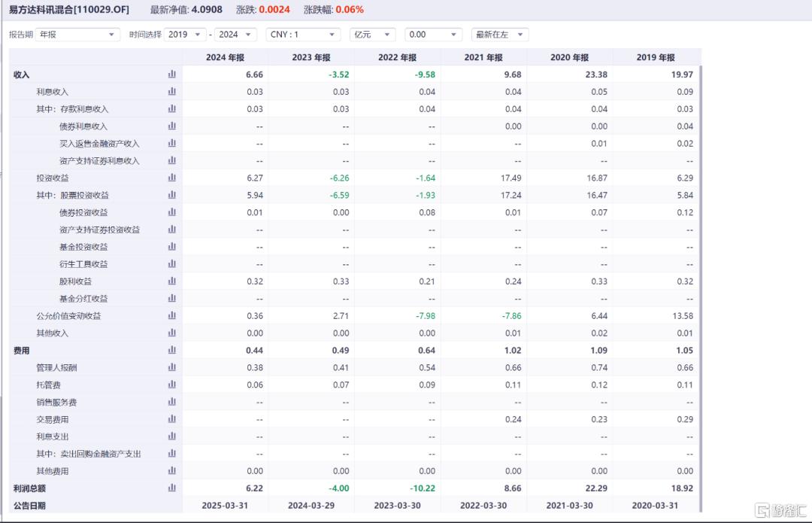812x523 pixels.
Task: Open chart icon for 利息收入 row
Action: pyautogui.click(x=172, y=91)
